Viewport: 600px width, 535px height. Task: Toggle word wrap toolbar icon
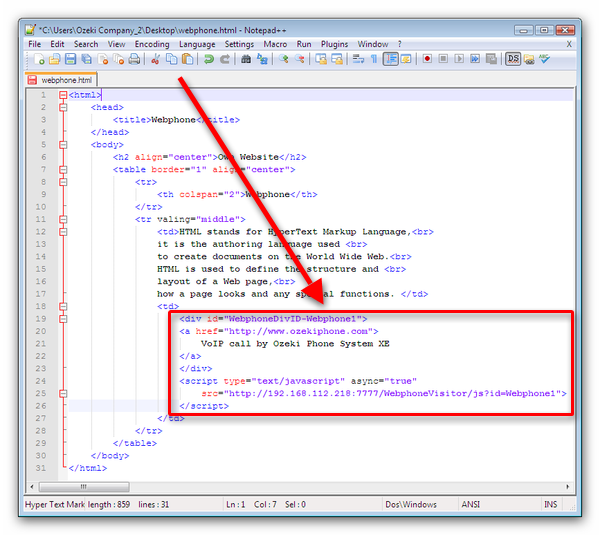click(x=358, y=59)
